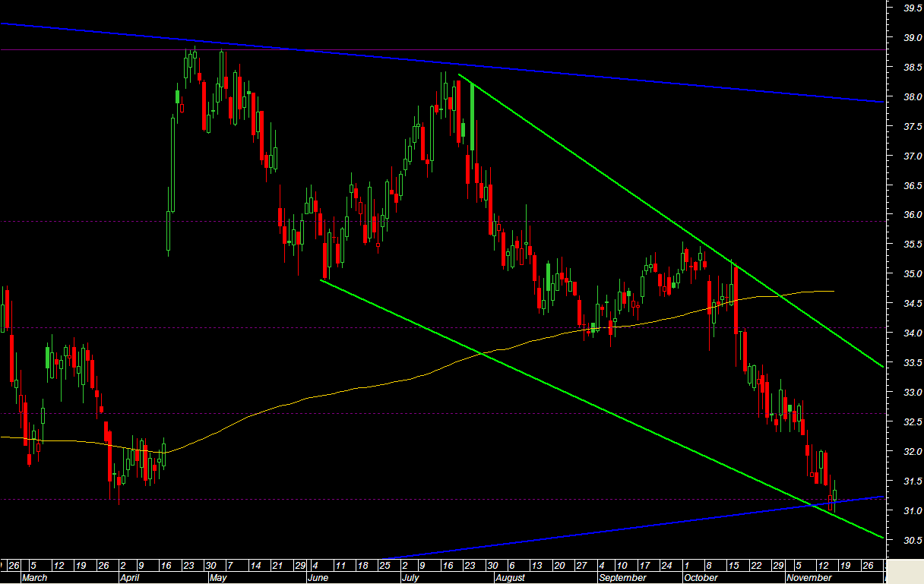The height and width of the screenshot is (584, 924).
Task: Select the March label on time axis
Action: (33, 578)
